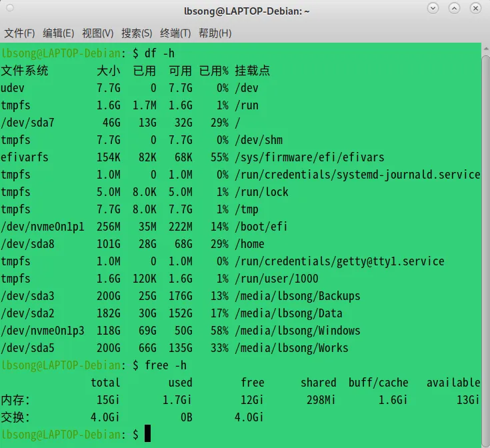Click the 55% usage value for efivarfs

coord(220,157)
